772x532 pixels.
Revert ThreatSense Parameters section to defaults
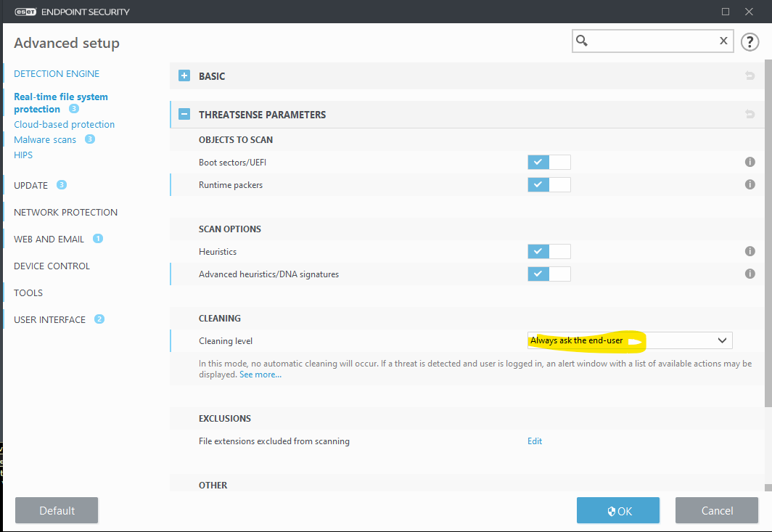click(750, 114)
